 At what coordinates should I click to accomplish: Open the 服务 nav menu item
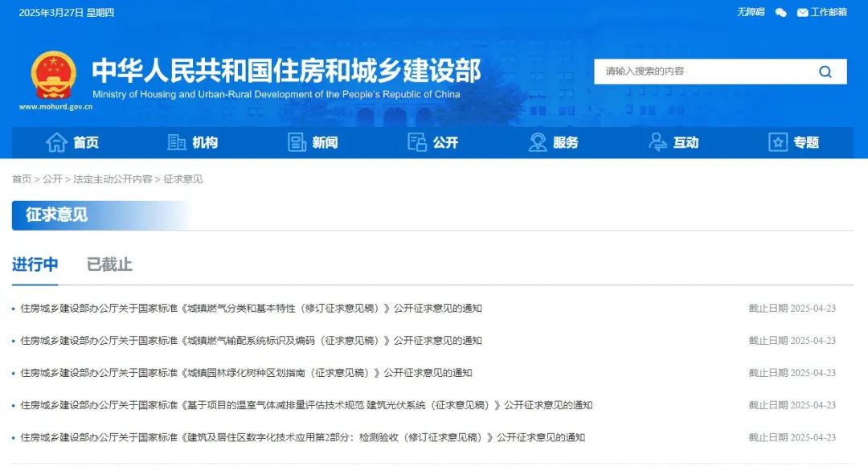pos(566,143)
